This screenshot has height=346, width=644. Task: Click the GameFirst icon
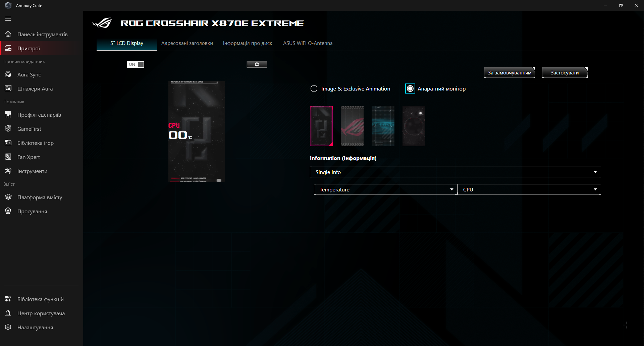(8, 129)
